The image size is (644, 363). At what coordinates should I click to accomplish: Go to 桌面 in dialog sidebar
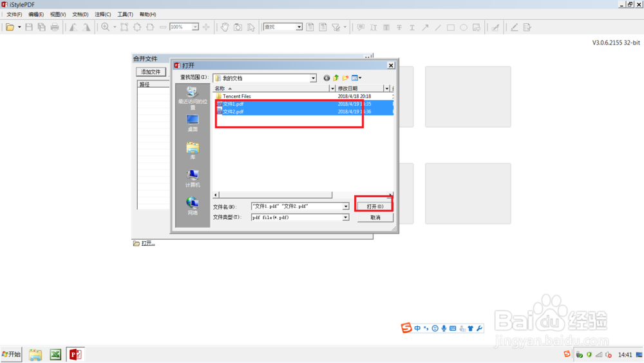click(193, 123)
